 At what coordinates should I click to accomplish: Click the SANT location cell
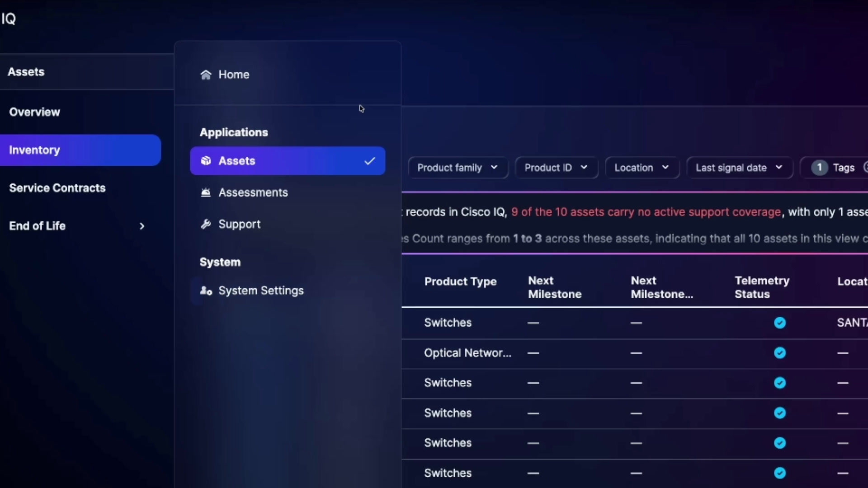(852, 323)
